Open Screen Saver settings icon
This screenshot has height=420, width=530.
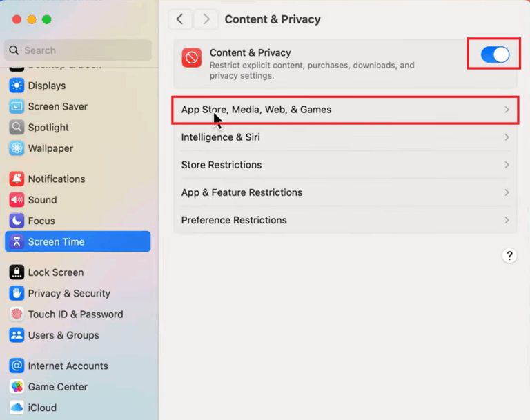pos(17,107)
